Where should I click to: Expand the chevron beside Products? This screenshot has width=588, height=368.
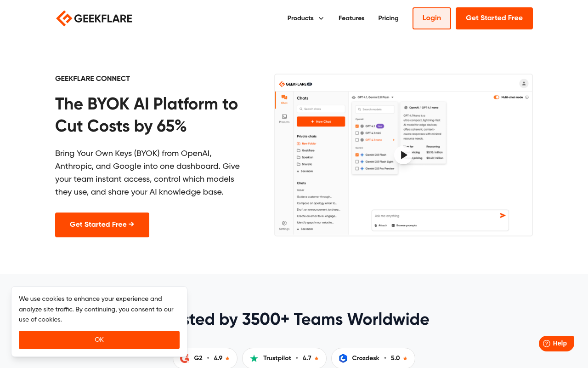[321, 18]
